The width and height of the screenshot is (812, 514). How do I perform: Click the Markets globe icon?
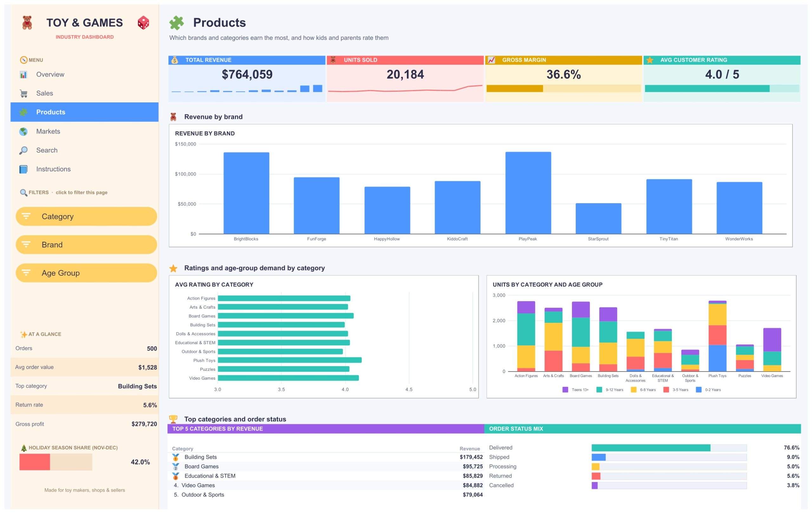pos(23,132)
